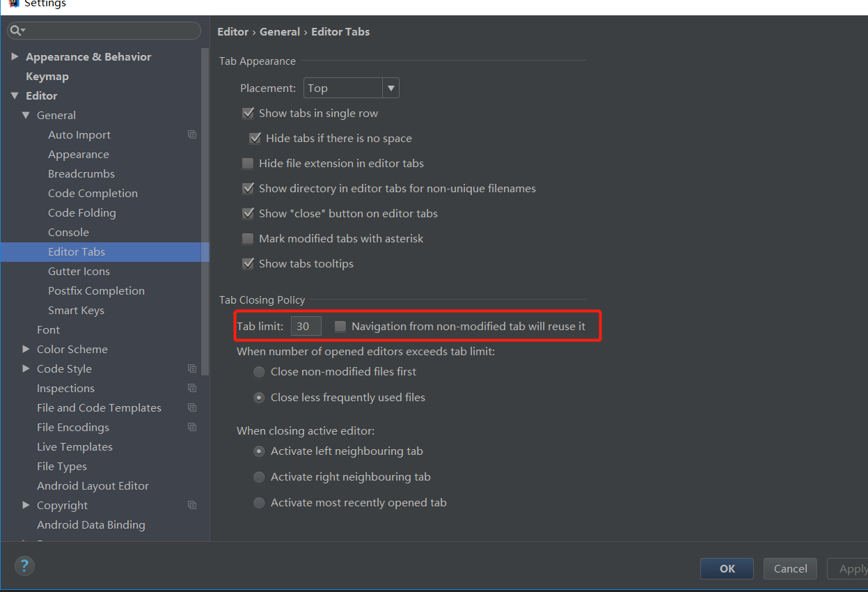Toggle Show tabs in single row
This screenshot has width=868, height=592.
click(248, 113)
